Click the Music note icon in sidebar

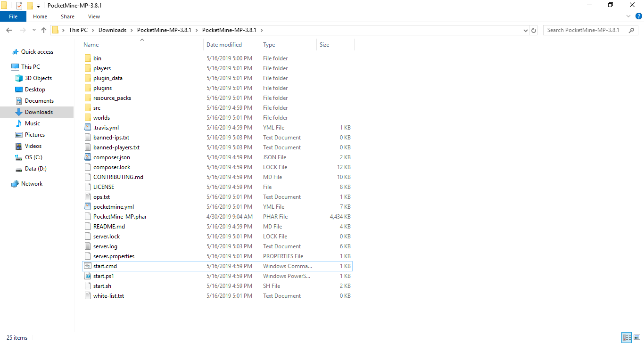click(19, 123)
